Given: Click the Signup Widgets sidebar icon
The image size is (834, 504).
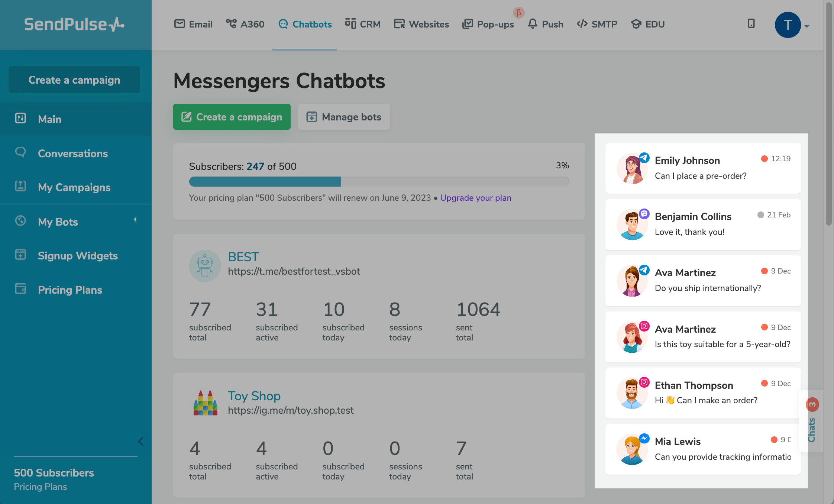Looking at the screenshot, I should tap(20, 256).
